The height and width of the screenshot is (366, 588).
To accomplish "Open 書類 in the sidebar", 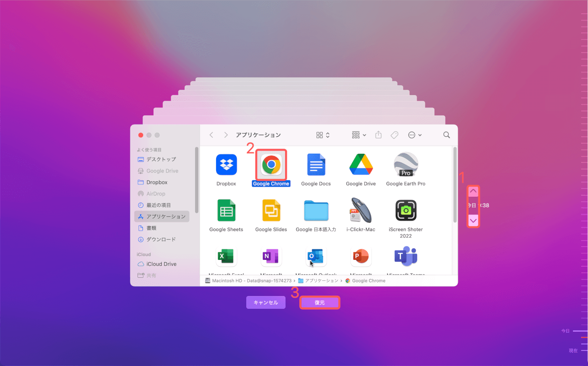I will click(x=162, y=228).
